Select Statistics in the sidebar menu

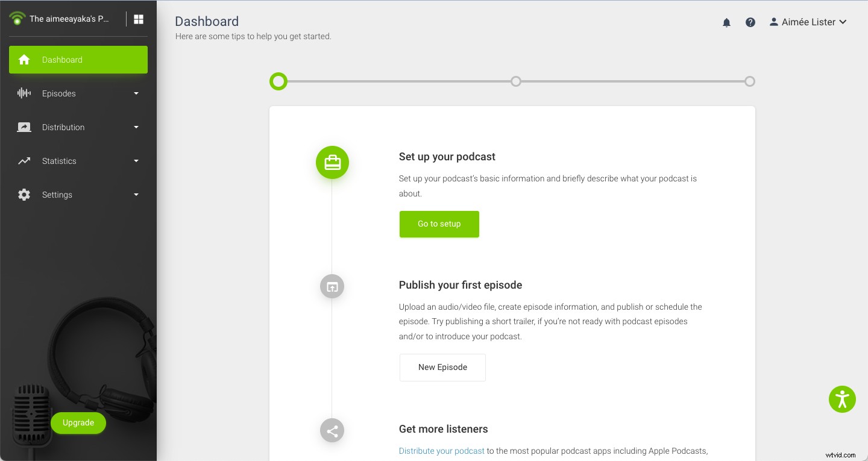tap(59, 161)
